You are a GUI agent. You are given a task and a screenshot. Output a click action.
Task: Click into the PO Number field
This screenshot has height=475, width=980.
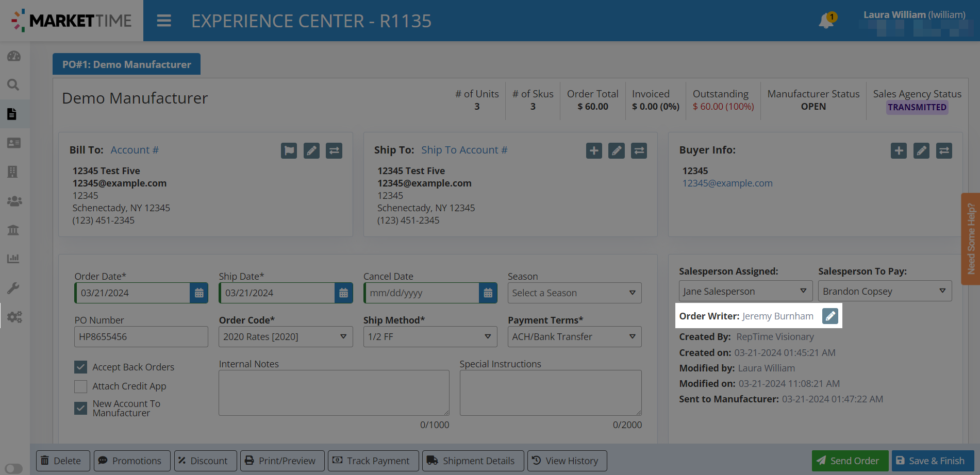click(141, 337)
